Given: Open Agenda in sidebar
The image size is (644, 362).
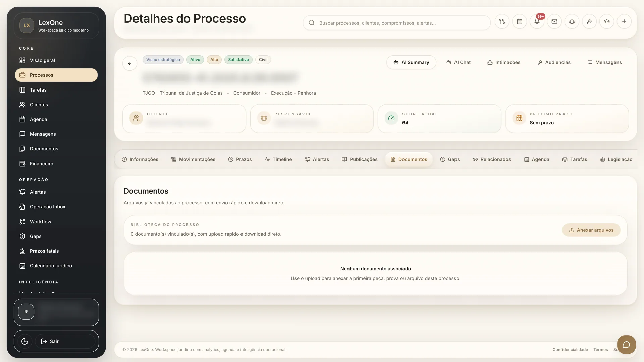Looking at the screenshot, I should 56,119.
